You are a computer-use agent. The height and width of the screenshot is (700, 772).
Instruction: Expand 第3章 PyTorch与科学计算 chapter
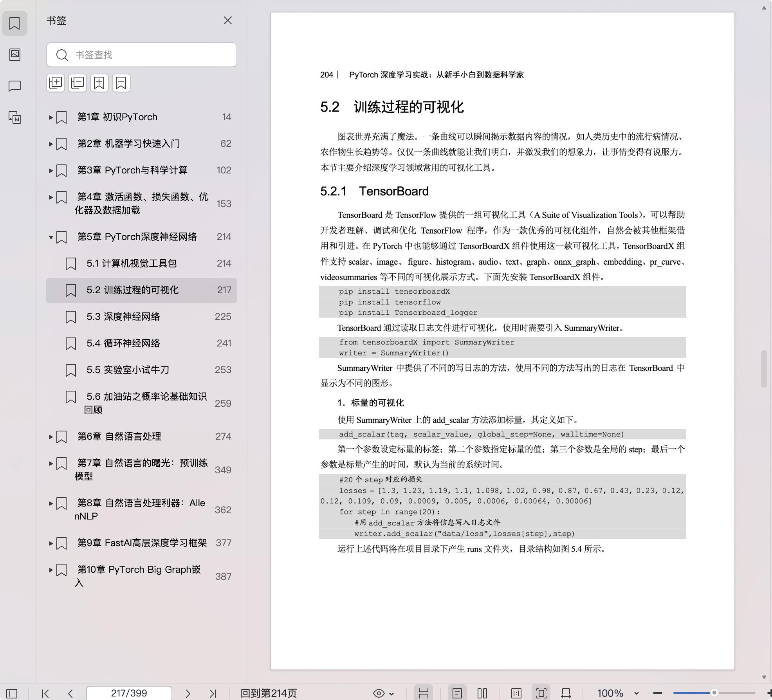click(51, 170)
